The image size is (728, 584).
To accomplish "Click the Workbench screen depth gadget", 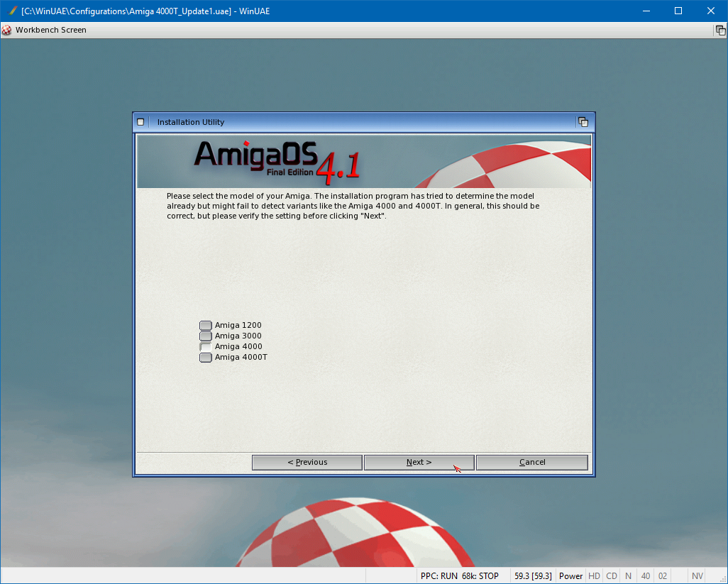I will tap(719, 31).
